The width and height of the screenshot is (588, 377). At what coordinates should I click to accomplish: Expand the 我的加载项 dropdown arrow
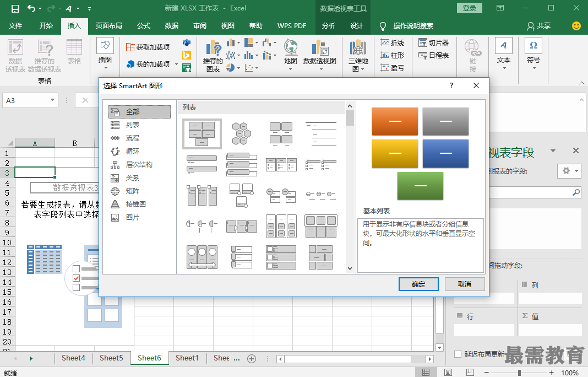point(176,64)
